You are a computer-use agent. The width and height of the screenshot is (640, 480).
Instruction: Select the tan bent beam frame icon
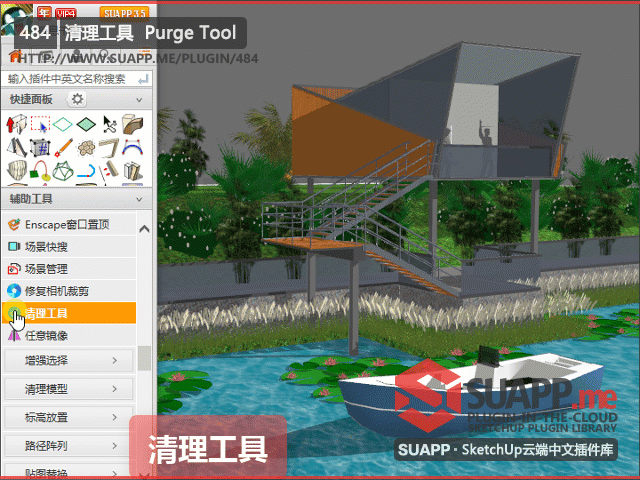[109, 148]
